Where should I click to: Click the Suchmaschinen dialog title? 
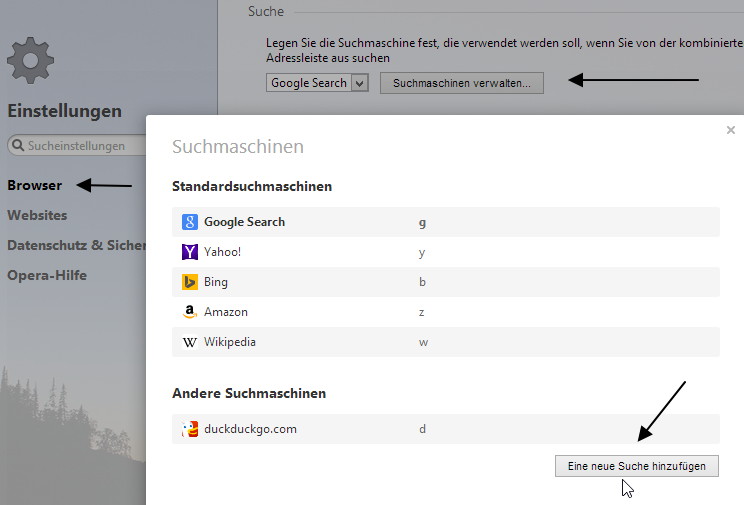(238, 146)
